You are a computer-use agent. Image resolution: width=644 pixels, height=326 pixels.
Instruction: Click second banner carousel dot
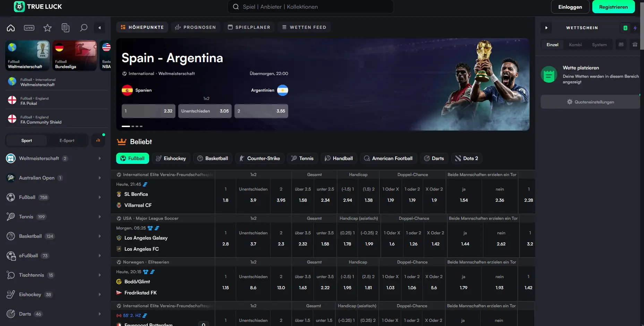click(133, 126)
